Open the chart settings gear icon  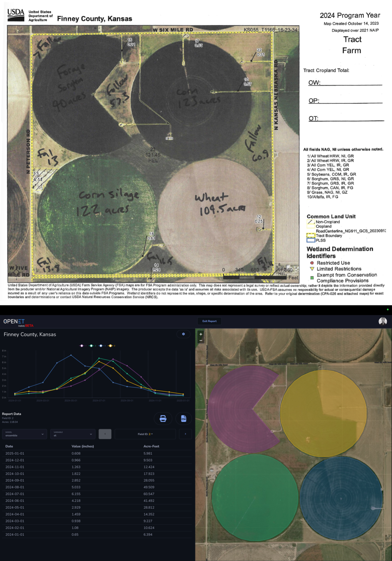coord(183,334)
